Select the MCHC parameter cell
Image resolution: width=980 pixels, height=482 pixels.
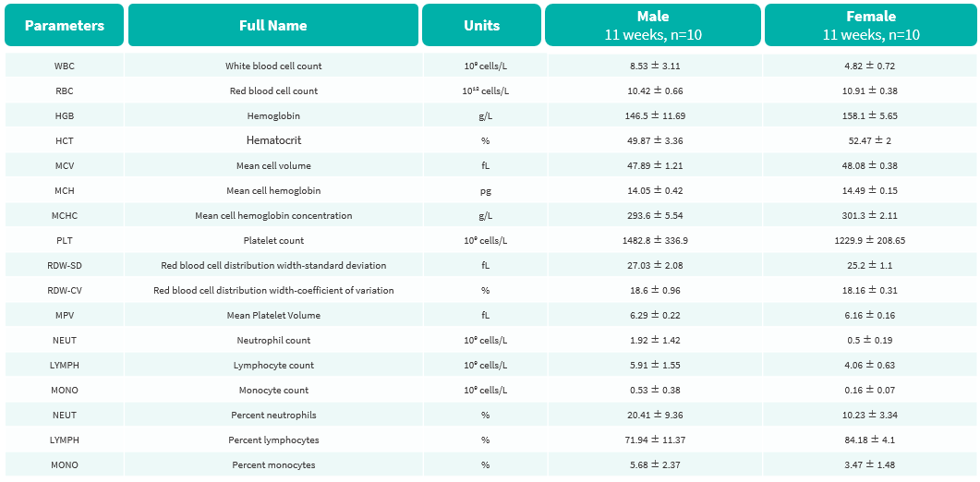[x=65, y=216]
